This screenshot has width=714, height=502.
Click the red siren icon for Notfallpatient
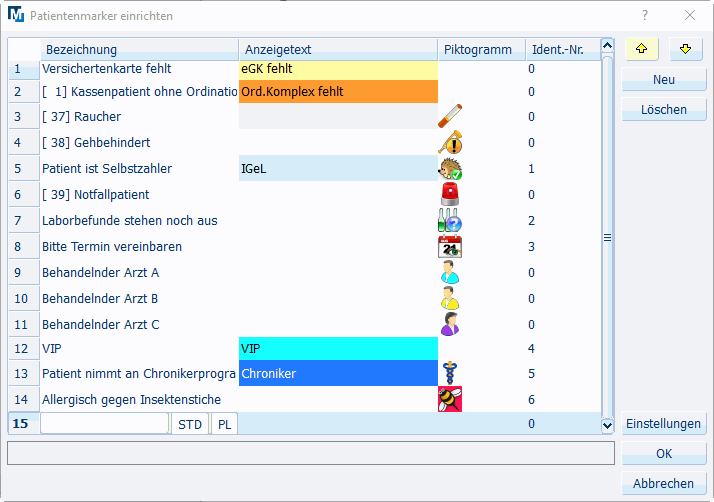[x=450, y=195]
